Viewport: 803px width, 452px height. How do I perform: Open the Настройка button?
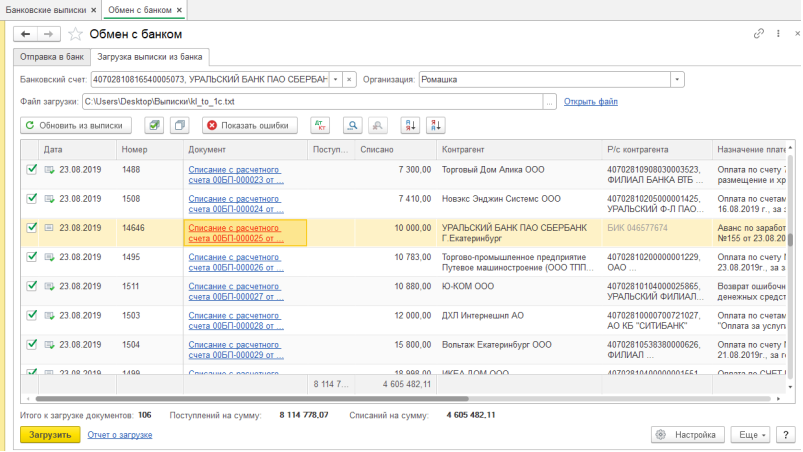[x=687, y=435]
